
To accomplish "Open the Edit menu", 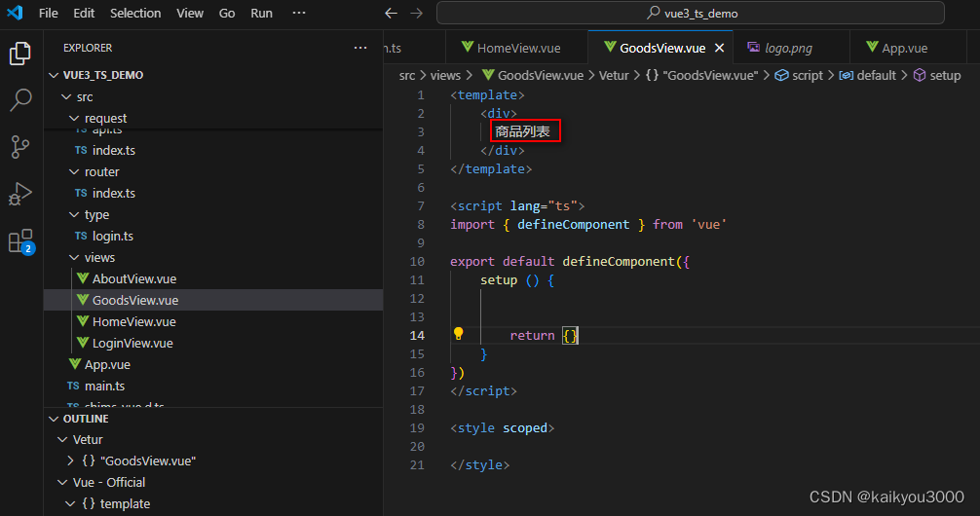I will (84, 13).
